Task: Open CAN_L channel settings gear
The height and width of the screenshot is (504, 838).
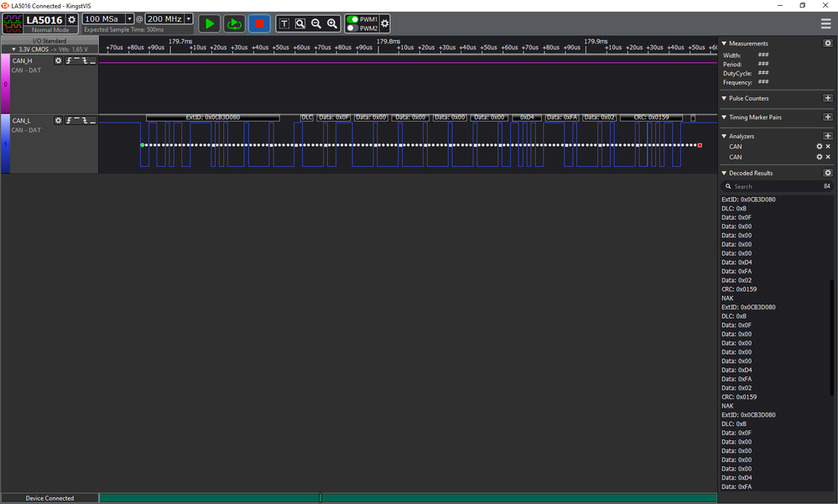Action: pyautogui.click(x=58, y=120)
